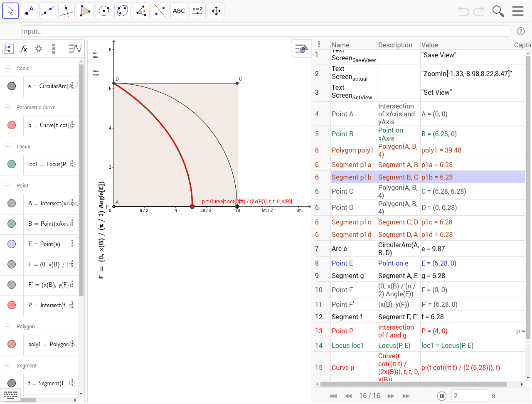Open Algebra view settings gear
This screenshot has height=404, width=532.
point(39,49)
